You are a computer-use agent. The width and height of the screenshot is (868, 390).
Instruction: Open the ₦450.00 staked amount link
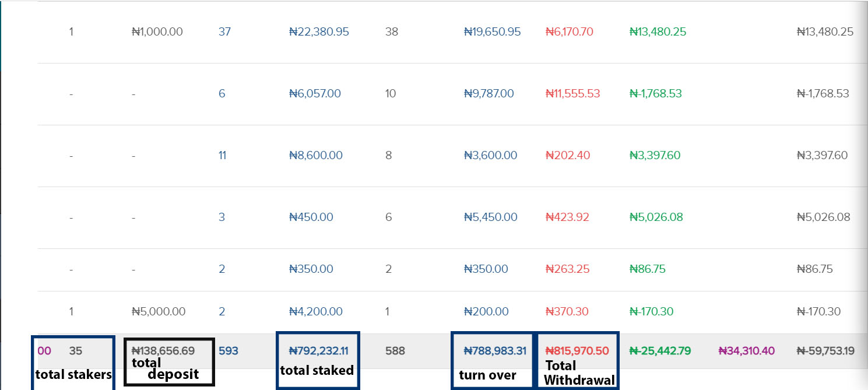311,217
